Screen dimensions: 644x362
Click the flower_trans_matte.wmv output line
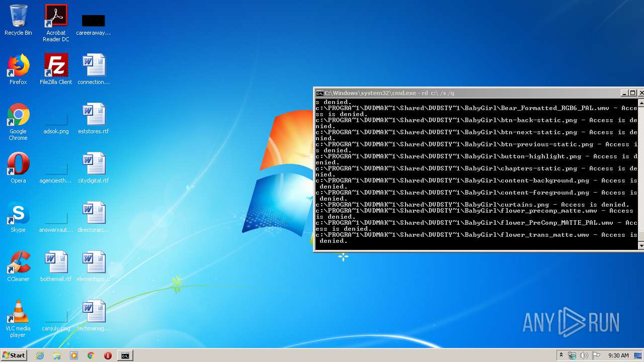pyautogui.click(x=476, y=238)
